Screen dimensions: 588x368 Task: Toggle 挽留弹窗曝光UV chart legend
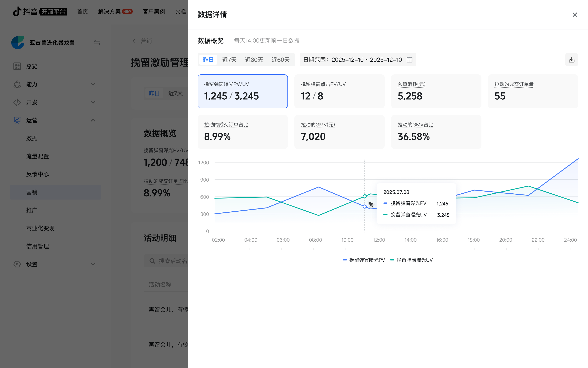click(x=411, y=260)
